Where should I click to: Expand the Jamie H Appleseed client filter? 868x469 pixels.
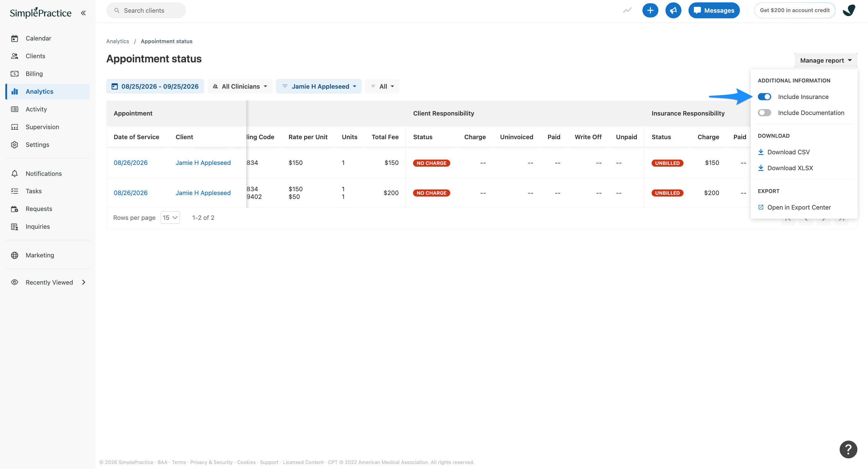click(319, 87)
